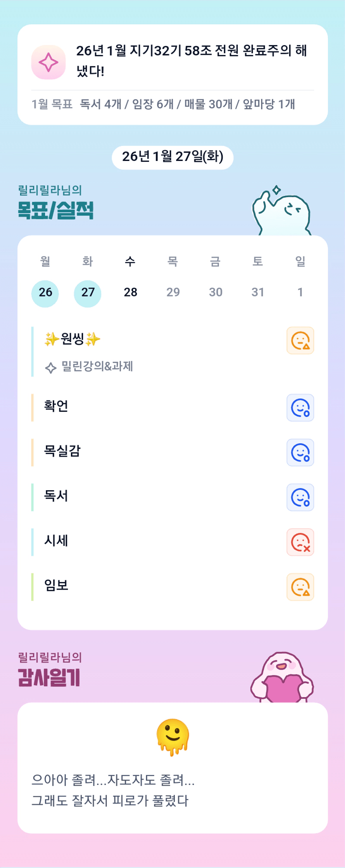Viewport: 345px width, 868px height.
Task: Click the white ghost mascot above goals card
Action: click(281, 213)
